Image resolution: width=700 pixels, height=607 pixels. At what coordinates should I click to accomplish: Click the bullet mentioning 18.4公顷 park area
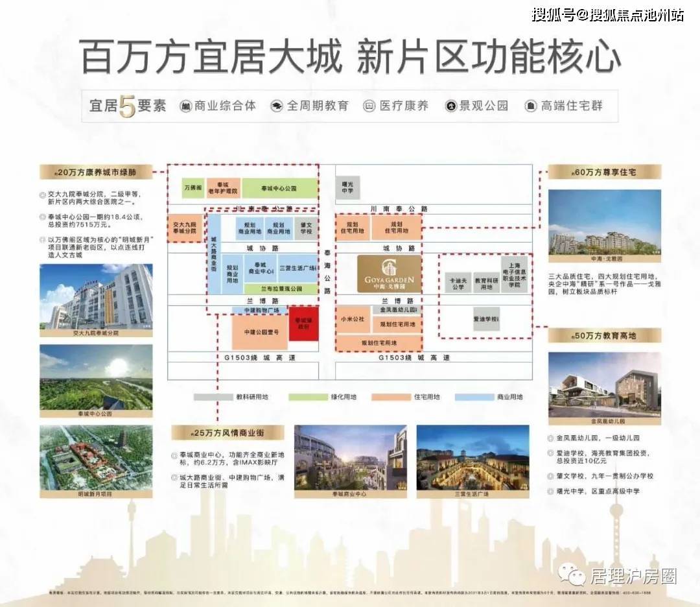click(x=95, y=220)
